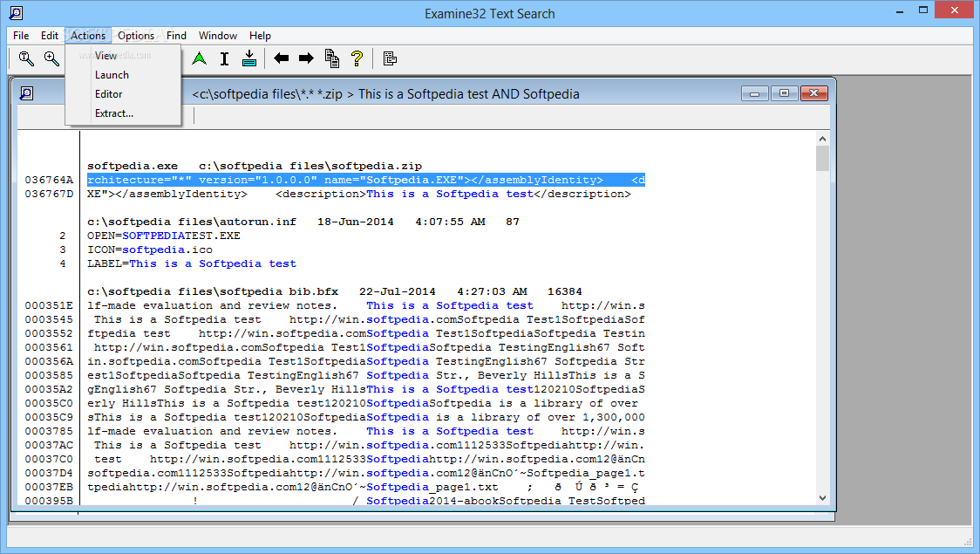This screenshot has height=554, width=980.
Task: Open the Help menu
Action: (260, 36)
